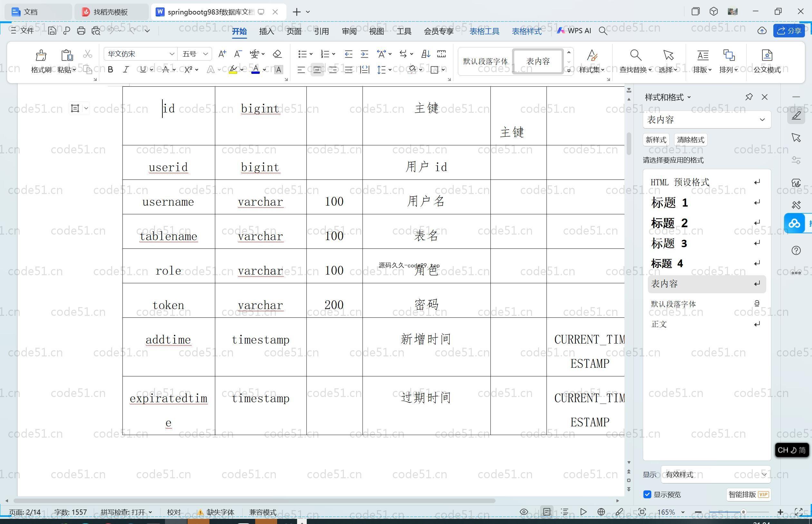The height and width of the screenshot is (524, 812).
Task: Click the Increase Indent icon
Action: pos(364,54)
